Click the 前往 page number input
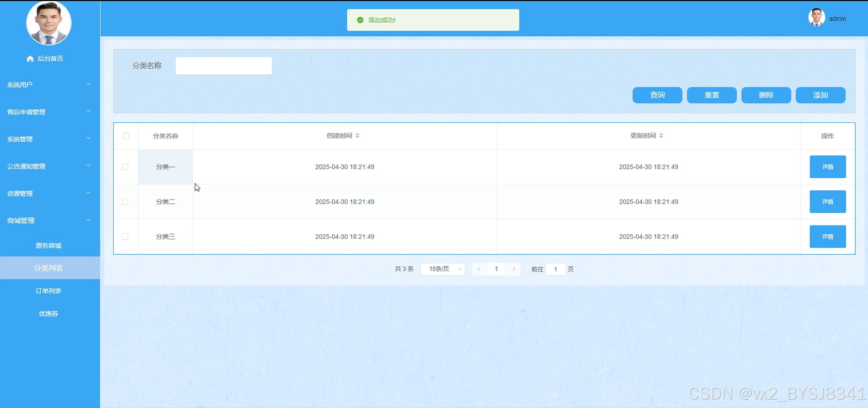The width and height of the screenshot is (868, 408). 555,269
